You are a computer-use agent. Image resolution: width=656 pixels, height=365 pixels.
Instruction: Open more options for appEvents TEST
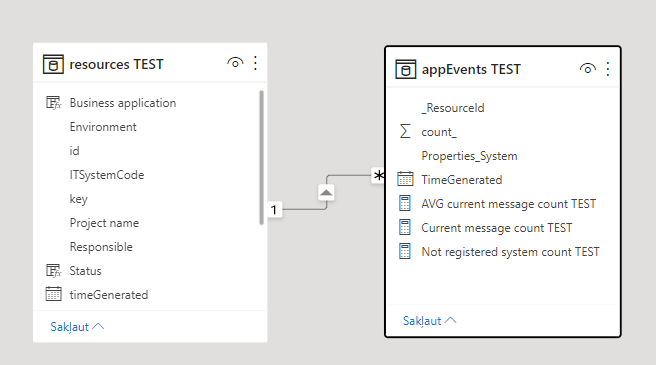[607, 69]
